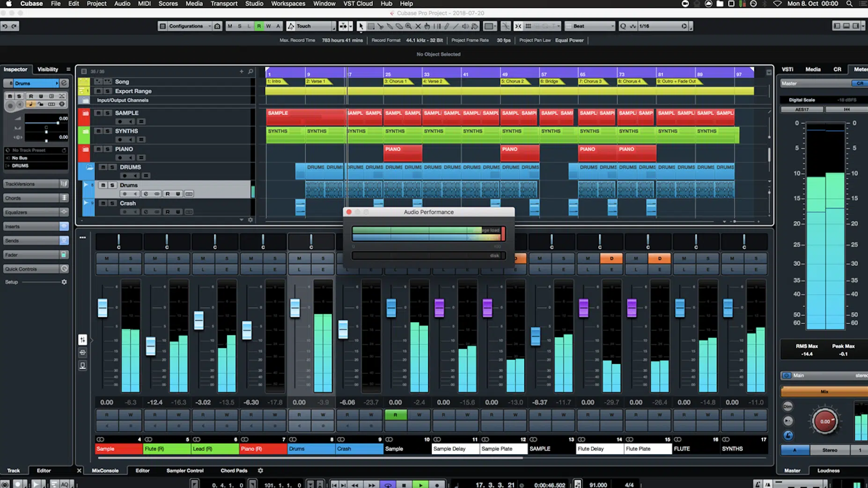Open the VST Cloud menu
This screenshot has height=488, width=868.
click(x=358, y=4)
